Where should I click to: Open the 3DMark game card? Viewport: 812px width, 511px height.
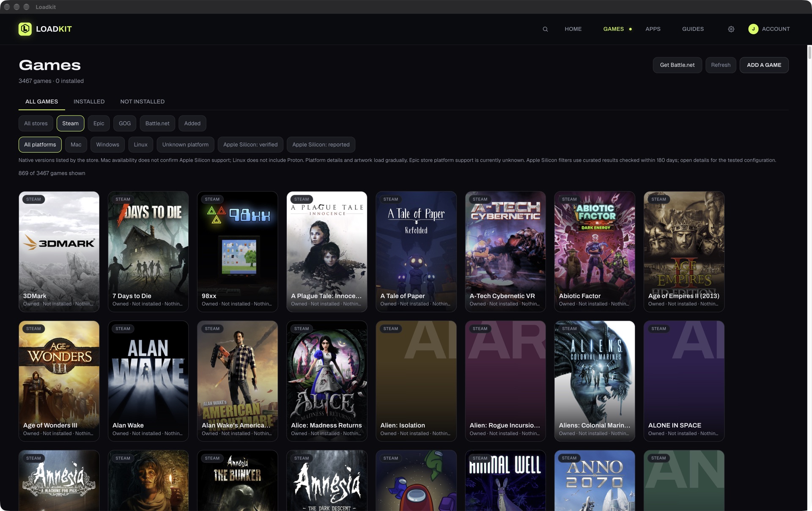tap(59, 252)
